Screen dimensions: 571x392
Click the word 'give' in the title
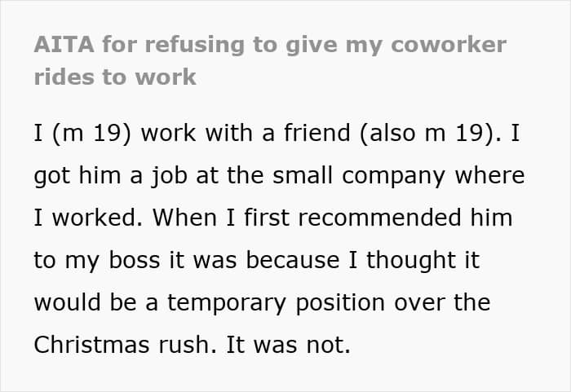point(312,46)
